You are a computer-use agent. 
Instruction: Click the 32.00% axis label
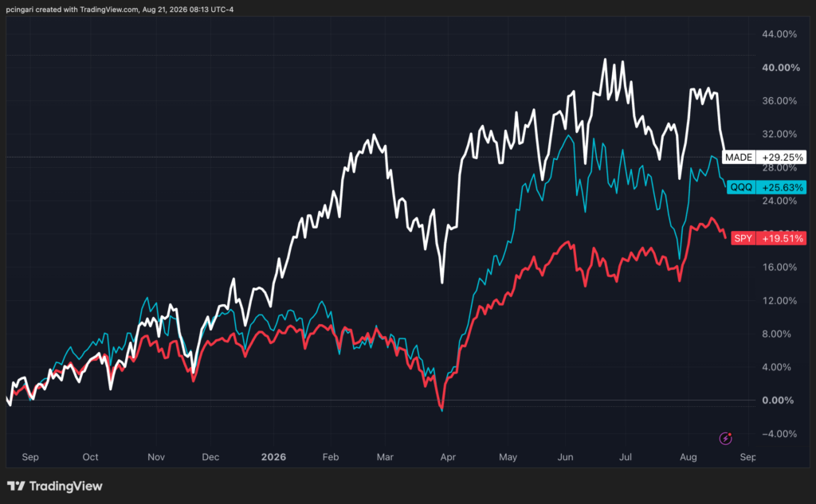coord(779,135)
